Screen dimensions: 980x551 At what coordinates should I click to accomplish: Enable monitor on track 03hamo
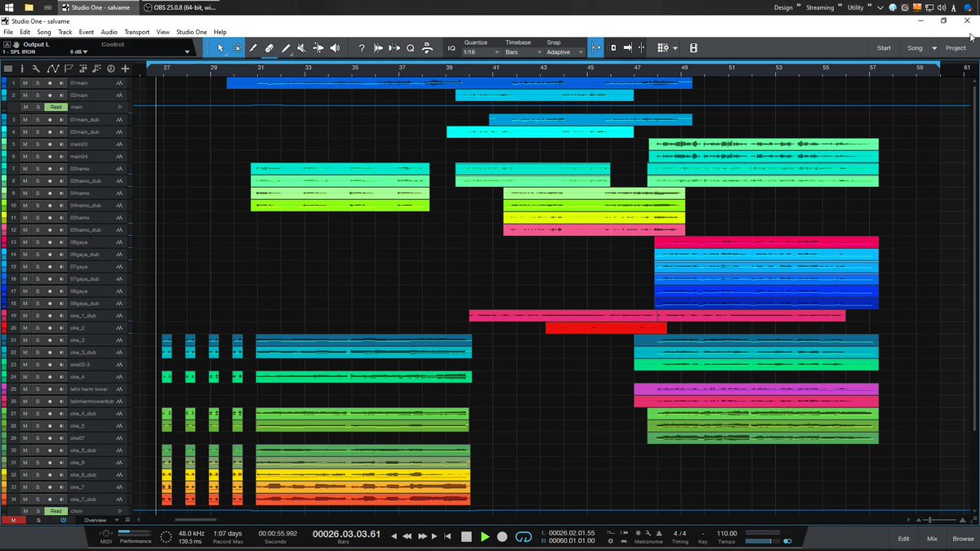[x=62, y=169]
